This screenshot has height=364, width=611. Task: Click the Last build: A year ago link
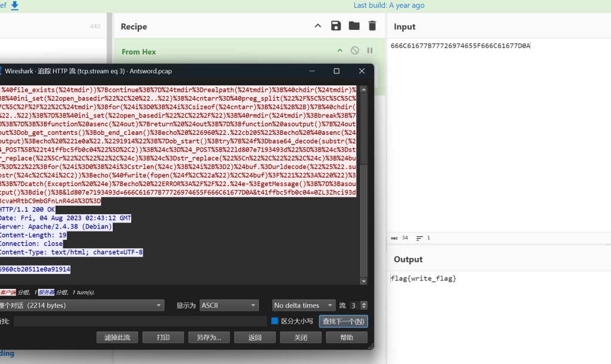click(x=389, y=5)
